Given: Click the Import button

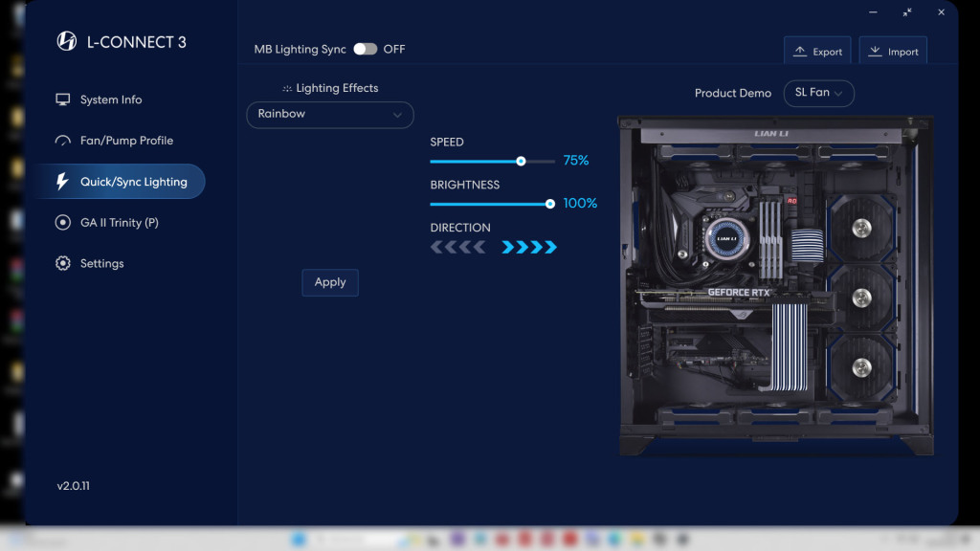Looking at the screenshot, I should (893, 52).
